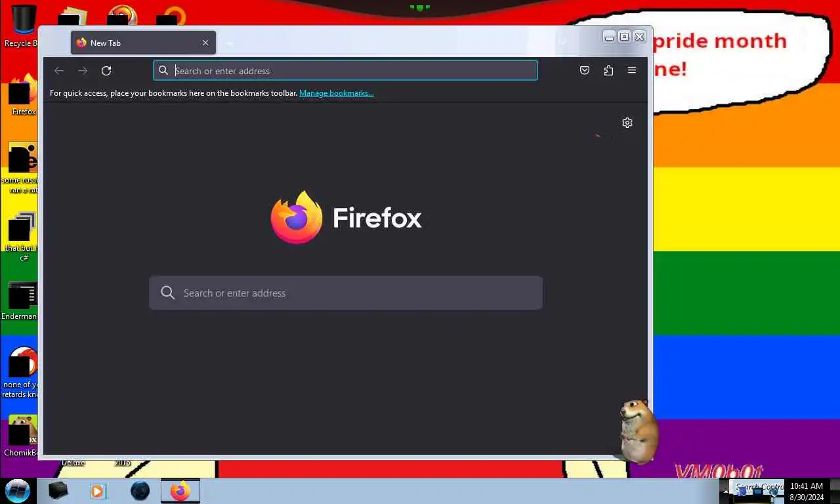Close the Firefox window
840x504 pixels.
click(x=640, y=37)
